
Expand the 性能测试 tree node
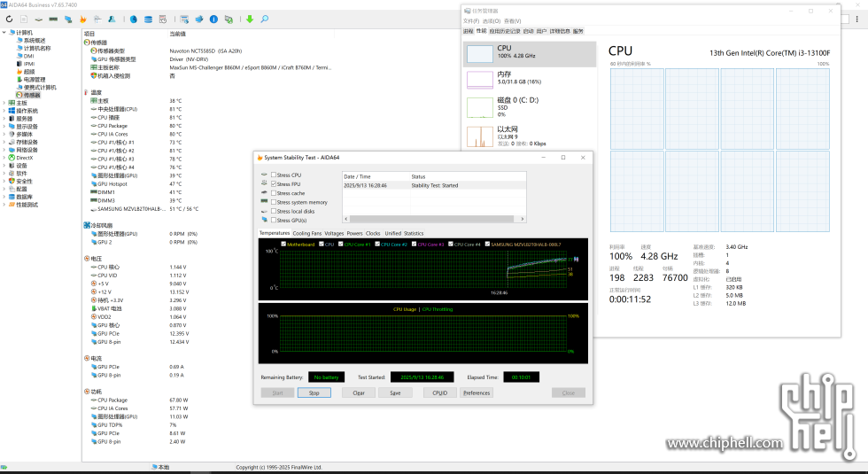click(4, 205)
